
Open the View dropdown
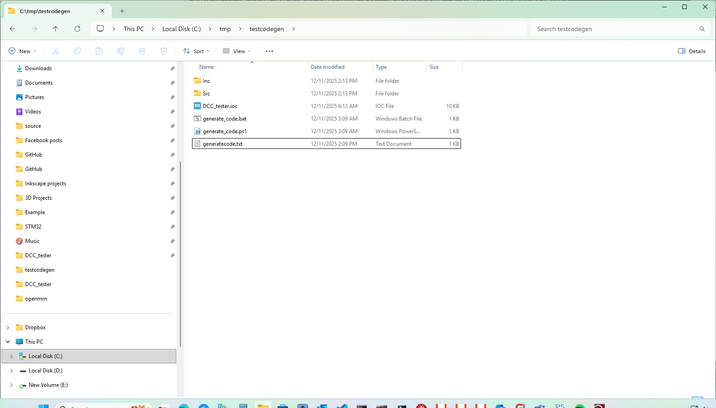(237, 51)
